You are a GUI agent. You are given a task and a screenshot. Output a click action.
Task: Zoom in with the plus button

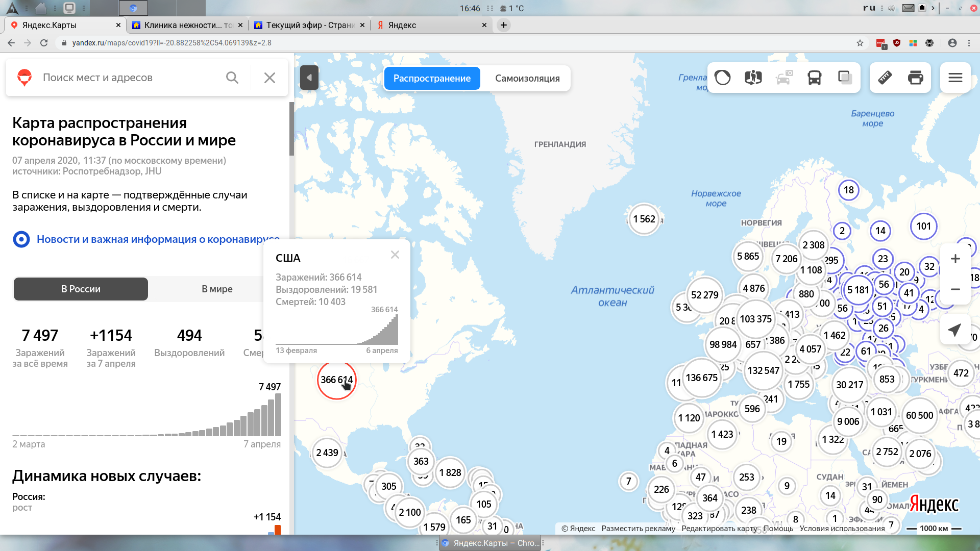(x=955, y=259)
